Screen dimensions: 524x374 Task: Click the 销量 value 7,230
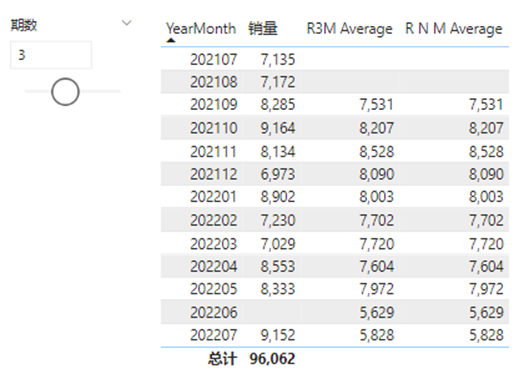pyautogui.click(x=278, y=220)
